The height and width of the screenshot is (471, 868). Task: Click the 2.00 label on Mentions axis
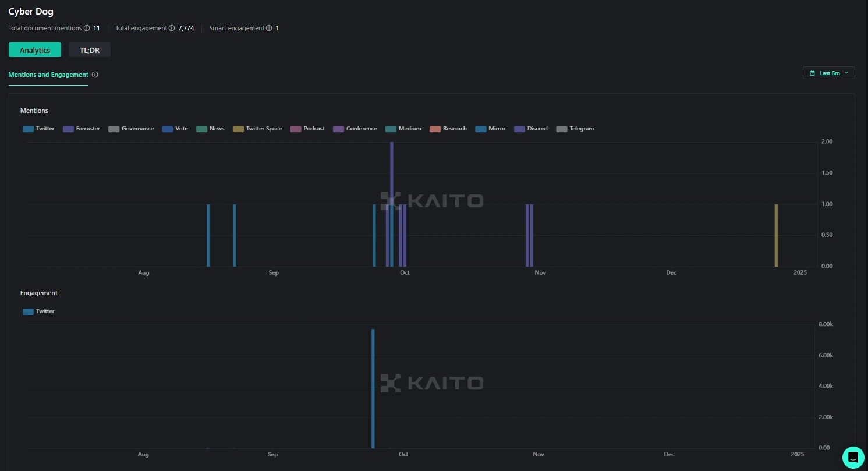(x=826, y=142)
